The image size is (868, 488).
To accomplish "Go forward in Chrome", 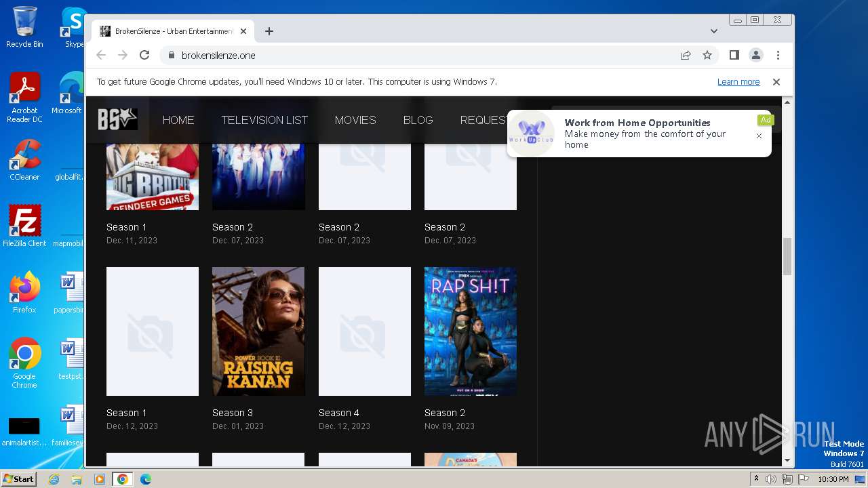I will point(123,55).
